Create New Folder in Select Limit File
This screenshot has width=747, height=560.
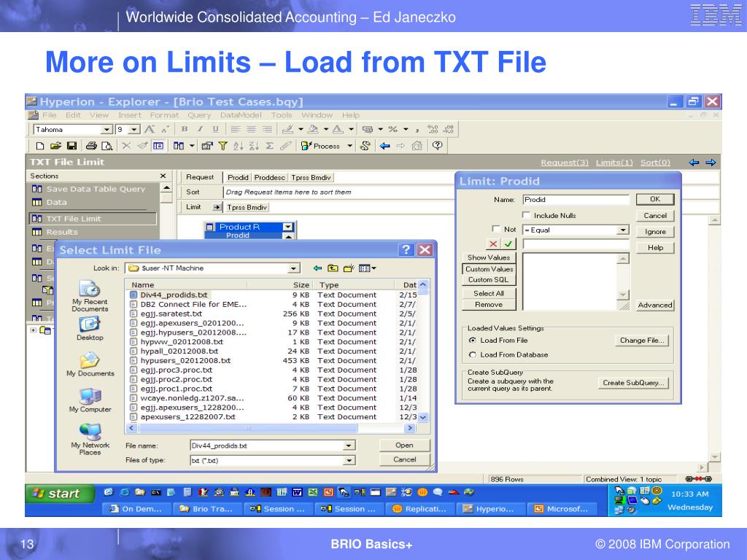click(x=349, y=268)
